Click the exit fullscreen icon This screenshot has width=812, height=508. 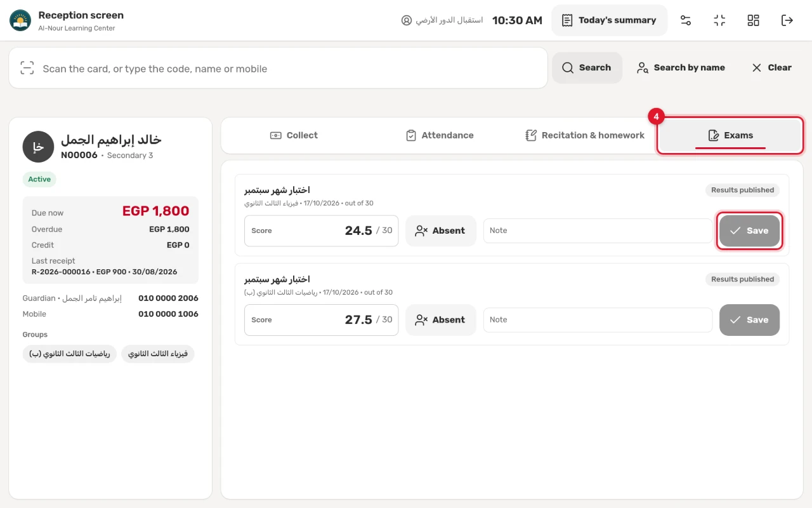pyautogui.click(x=719, y=20)
